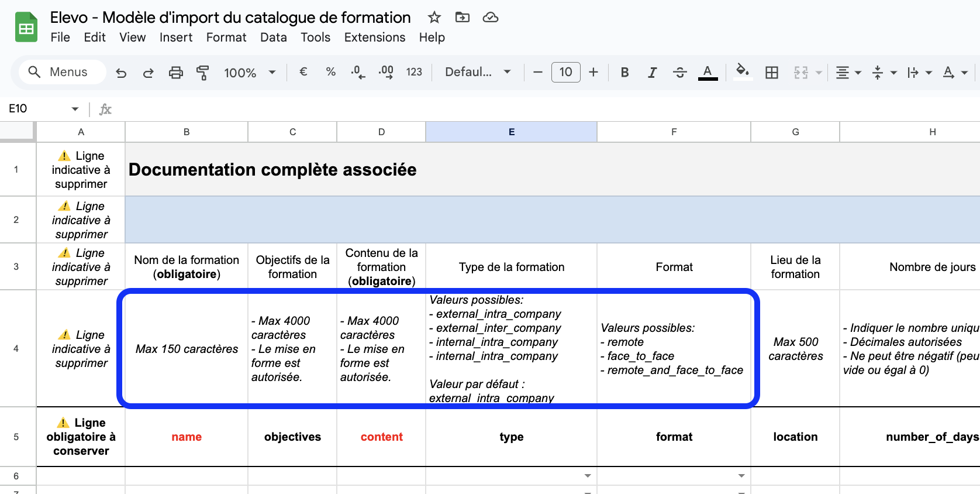Open the Insert menu
The height and width of the screenshot is (494, 980).
(176, 37)
